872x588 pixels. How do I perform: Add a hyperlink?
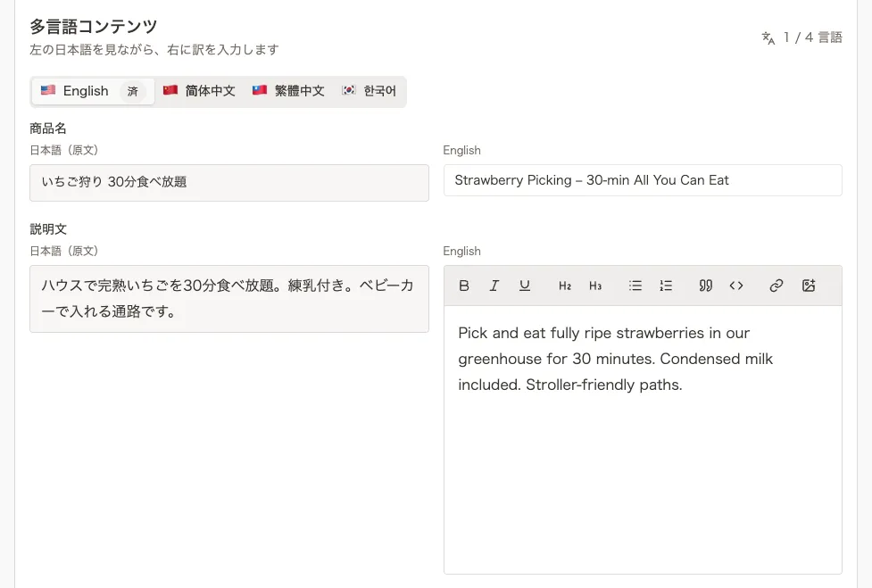776,286
